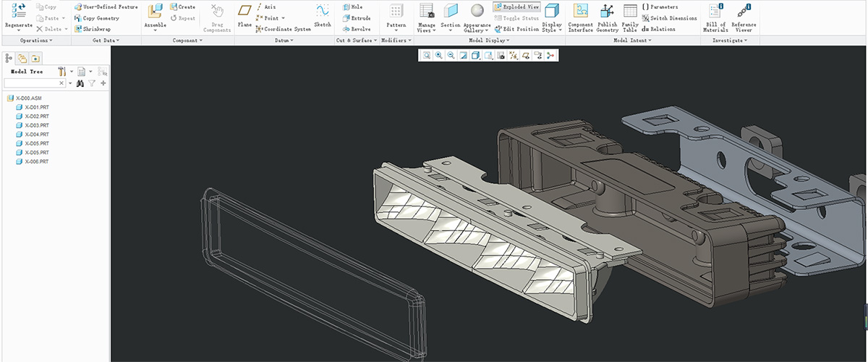Switch to the Favorites tab
This screenshot has height=362, width=868.
(35, 58)
